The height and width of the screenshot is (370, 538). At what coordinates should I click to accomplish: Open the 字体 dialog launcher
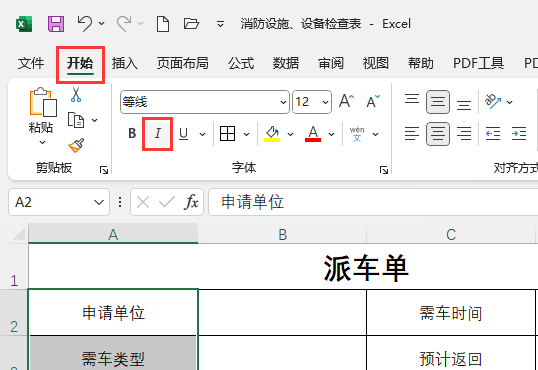coord(384,170)
